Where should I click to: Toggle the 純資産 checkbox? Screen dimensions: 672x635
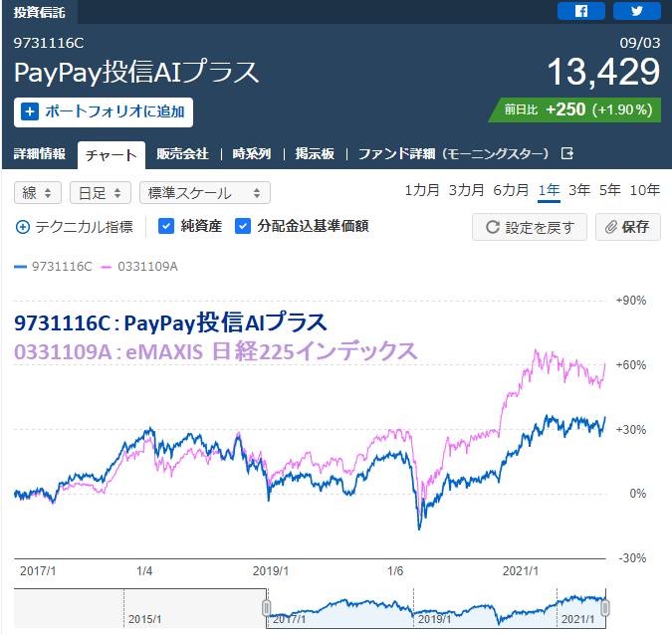[x=166, y=226]
